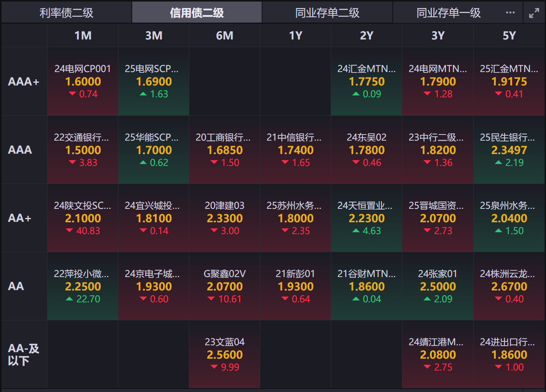The width and height of the screenshot is (546, 392).
Task: Open the 22萍投小微 bond at 2.2500
Action: (83, 286)
